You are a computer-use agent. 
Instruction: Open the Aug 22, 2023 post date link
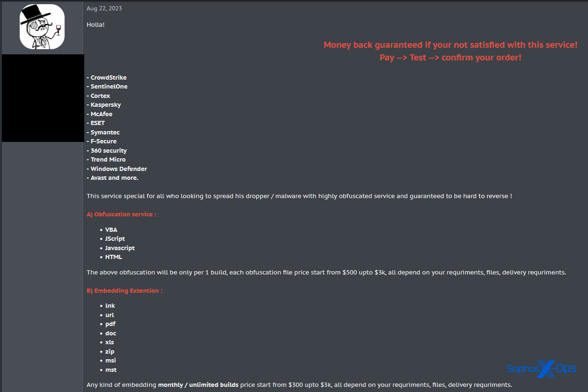(104, 8)
